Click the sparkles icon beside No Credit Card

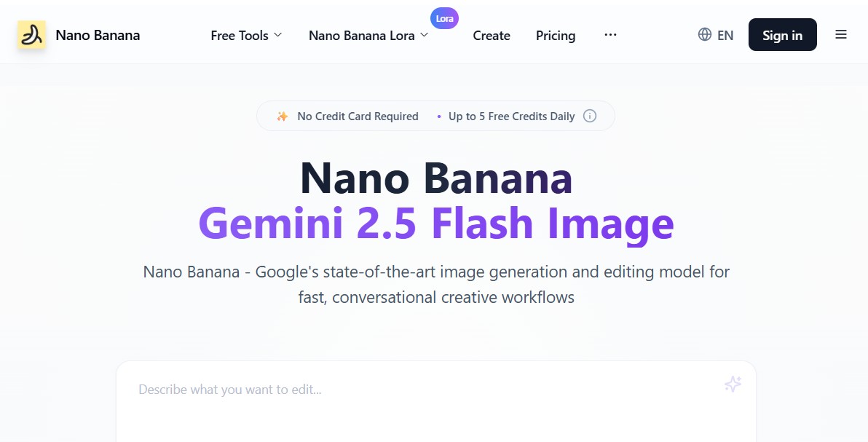coord(283,117)
